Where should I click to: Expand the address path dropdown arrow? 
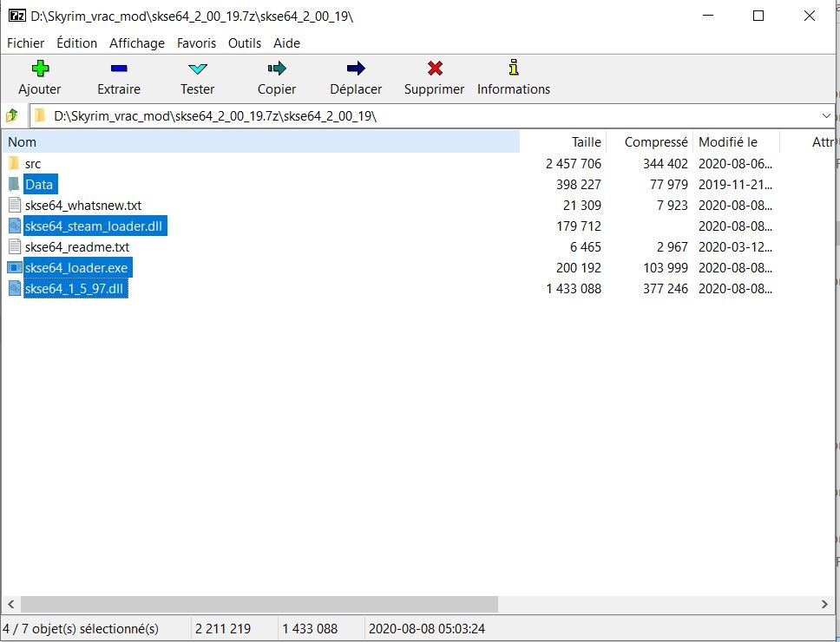(x=825, y=115)
